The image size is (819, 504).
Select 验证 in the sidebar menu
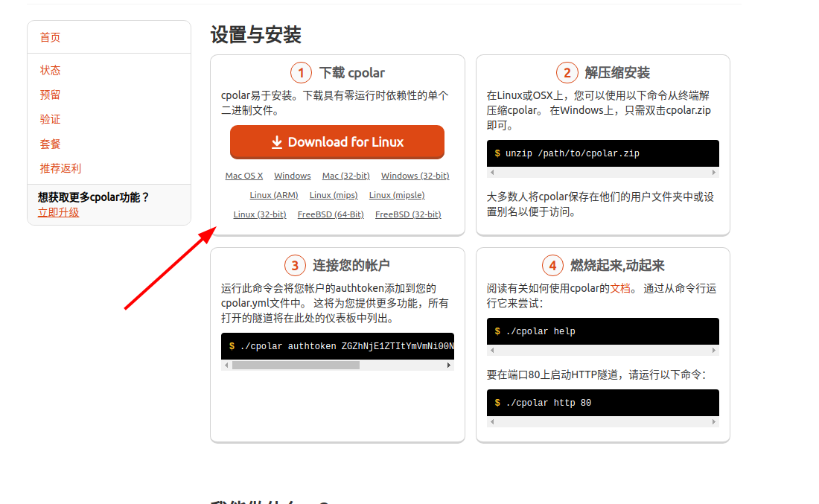pos(49,119)
